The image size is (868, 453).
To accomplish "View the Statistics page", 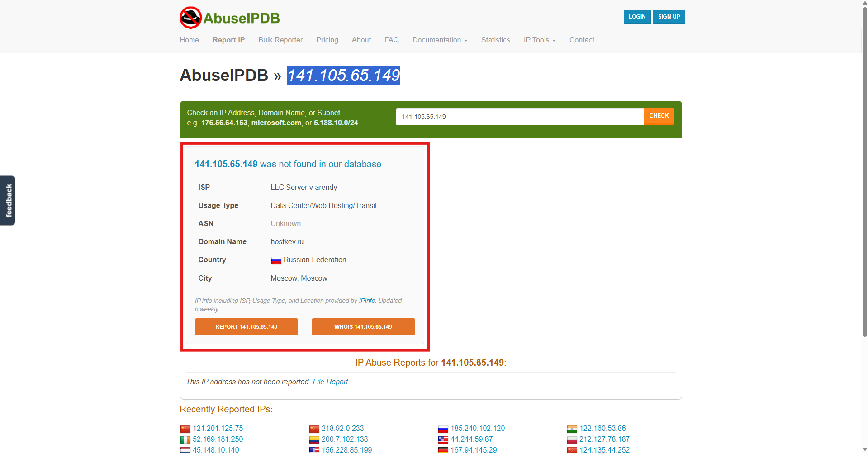I will click(495, 40).
